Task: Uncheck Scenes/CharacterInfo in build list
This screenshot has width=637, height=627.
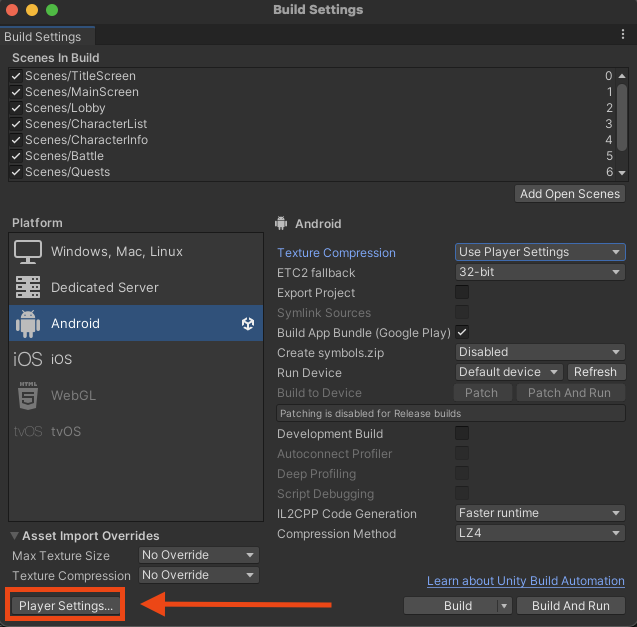Action: [16, 140]
